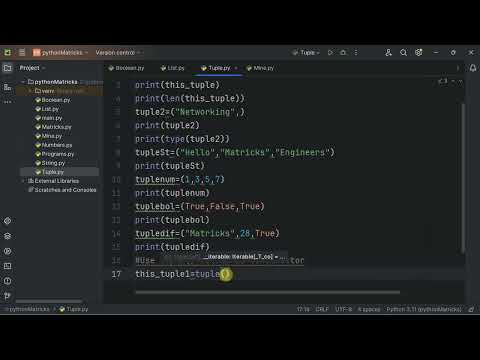480x360 pixels.
Task: Open more run actions menu
Action: pos(356,52)
